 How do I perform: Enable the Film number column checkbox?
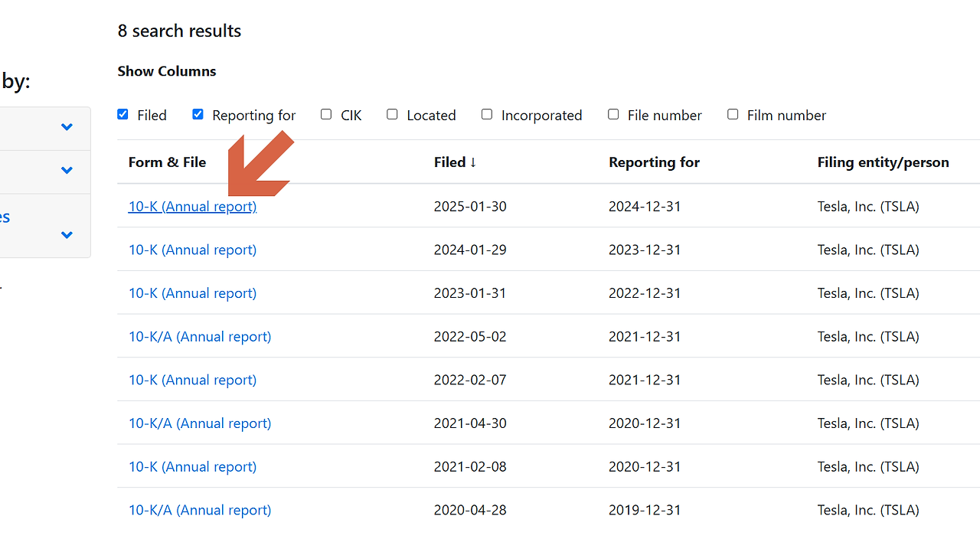tap(733, 114)
